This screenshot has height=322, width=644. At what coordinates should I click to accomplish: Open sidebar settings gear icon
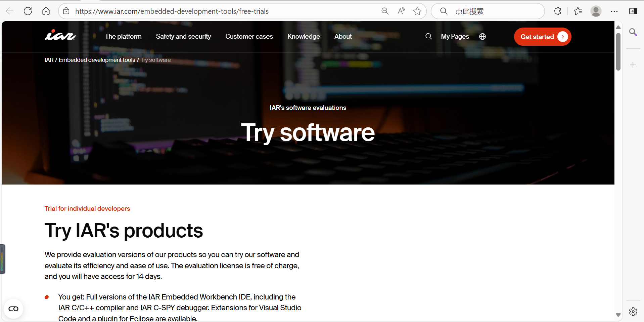click(x=633, y=312)
